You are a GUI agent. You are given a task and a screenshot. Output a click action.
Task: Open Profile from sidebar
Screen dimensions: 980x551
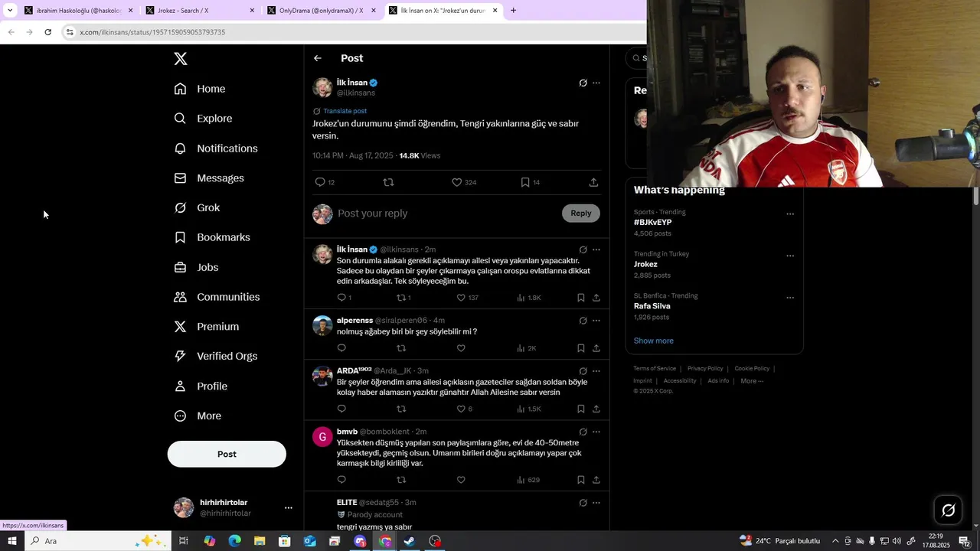coord(201,386)
